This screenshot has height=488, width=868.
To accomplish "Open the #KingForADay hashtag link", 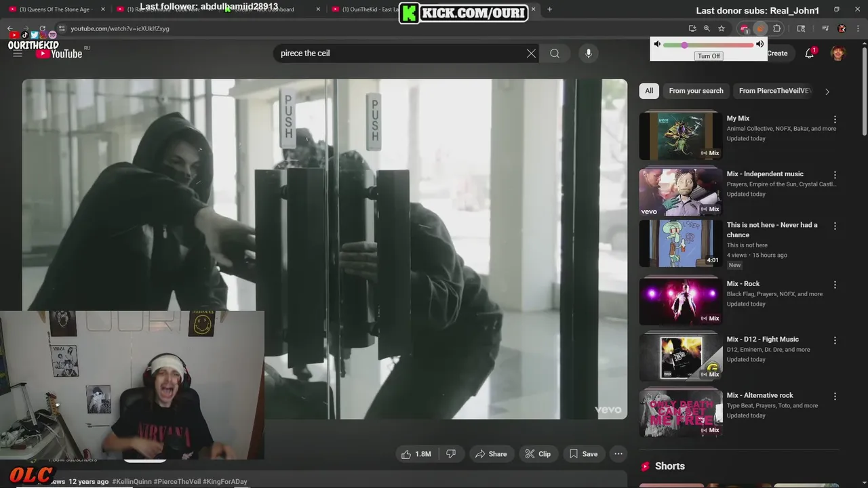I will tap(225, 482).
